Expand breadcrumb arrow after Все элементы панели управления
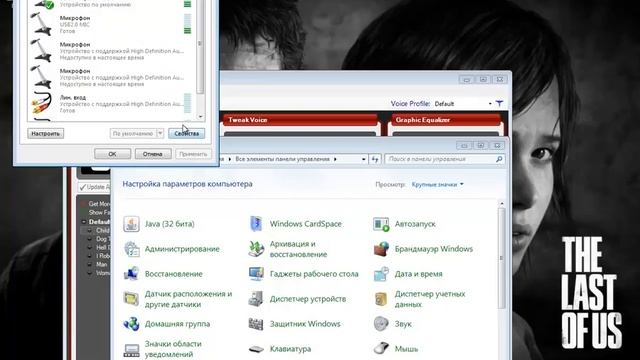The height and width of the screenshot is (360, 640). coord(336,159)
